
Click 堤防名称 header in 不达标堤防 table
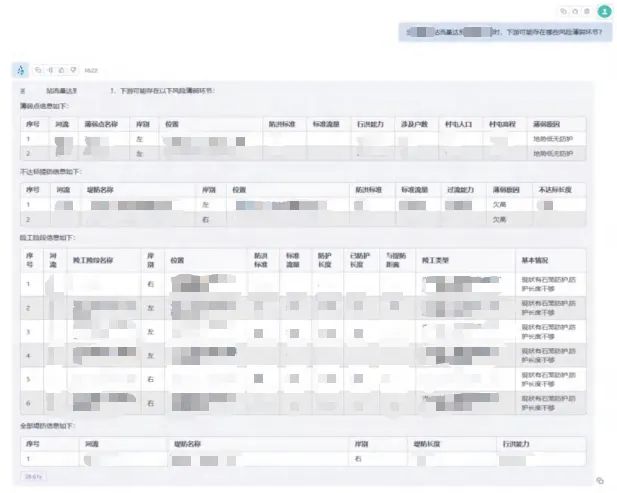pos(100,189)
